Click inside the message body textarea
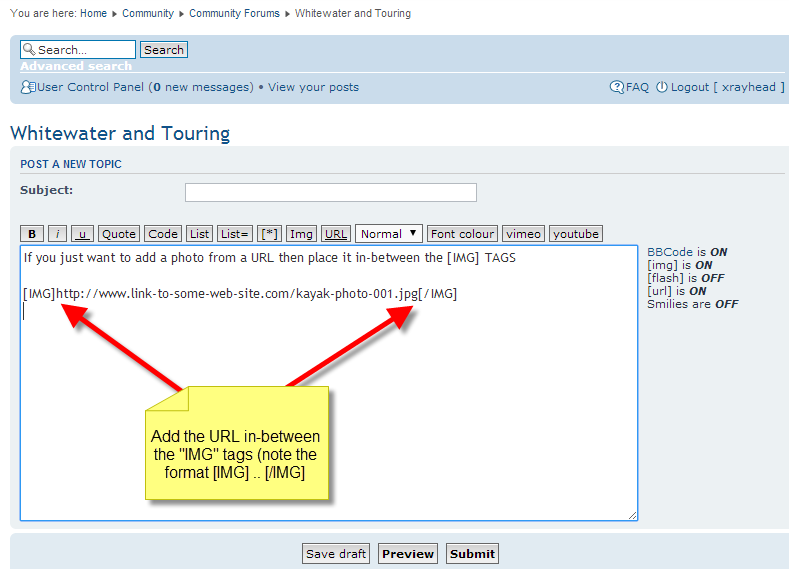The height and width of the screenshot is (569, 789). (x=329, y=383)
